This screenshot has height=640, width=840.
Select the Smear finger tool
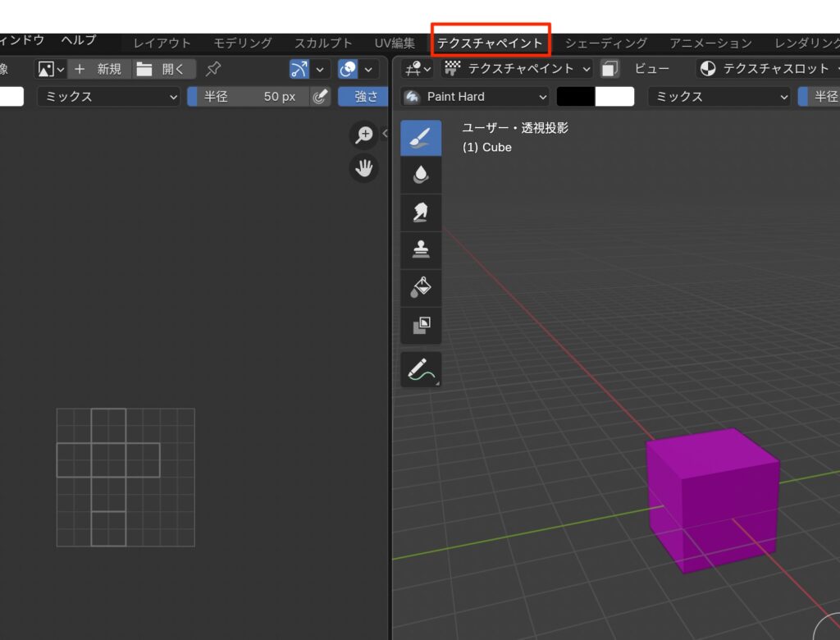click(421, 213)
